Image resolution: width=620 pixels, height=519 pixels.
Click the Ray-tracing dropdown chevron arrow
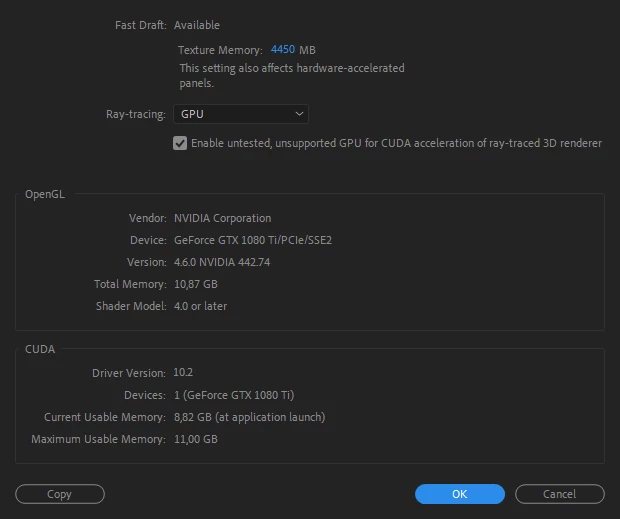click(x=299, y=114)
